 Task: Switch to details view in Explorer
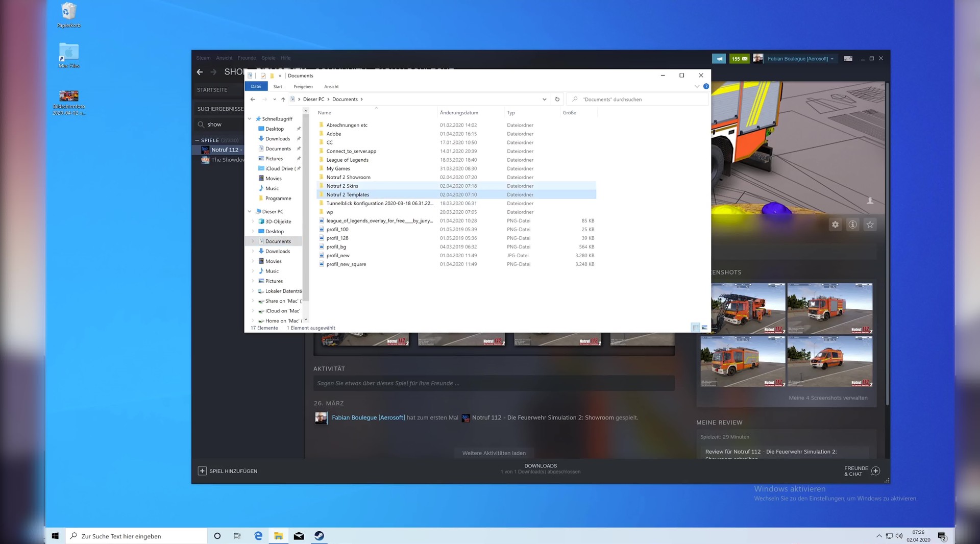coord(695,328)
